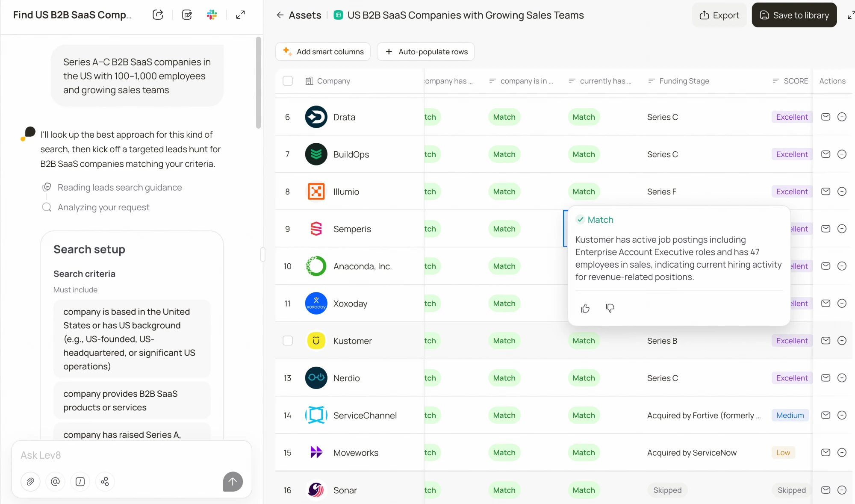Click 'Series B' cell for Kustomer
The height and width of the screenshot is (504, 855).
tap(662, 341)
